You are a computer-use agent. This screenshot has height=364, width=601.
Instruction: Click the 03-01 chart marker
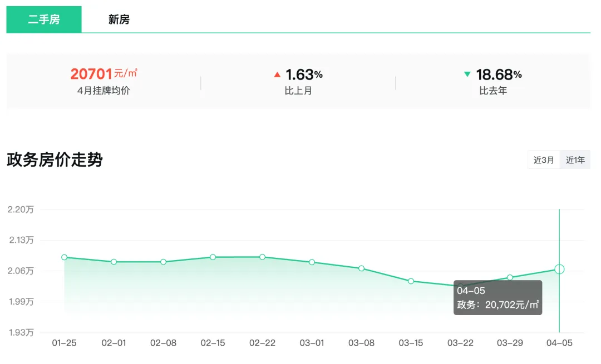[x=312, y=262]
